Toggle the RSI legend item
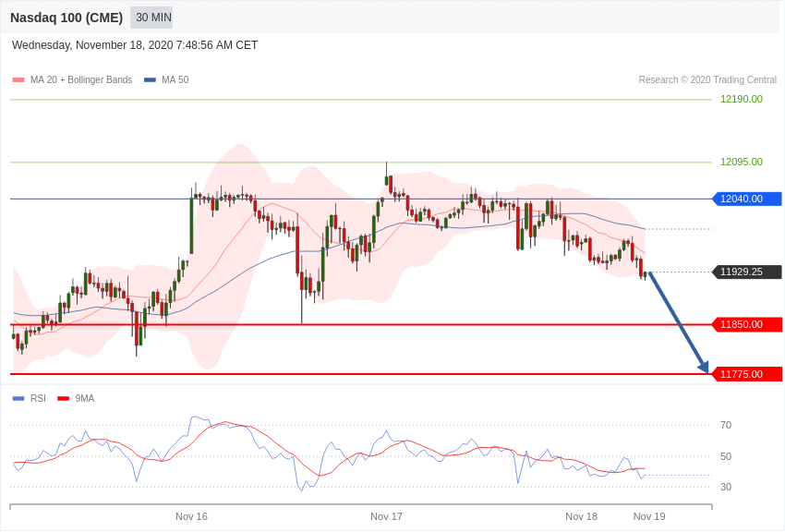The image size is (785, 532). click(x=29, y=398)
